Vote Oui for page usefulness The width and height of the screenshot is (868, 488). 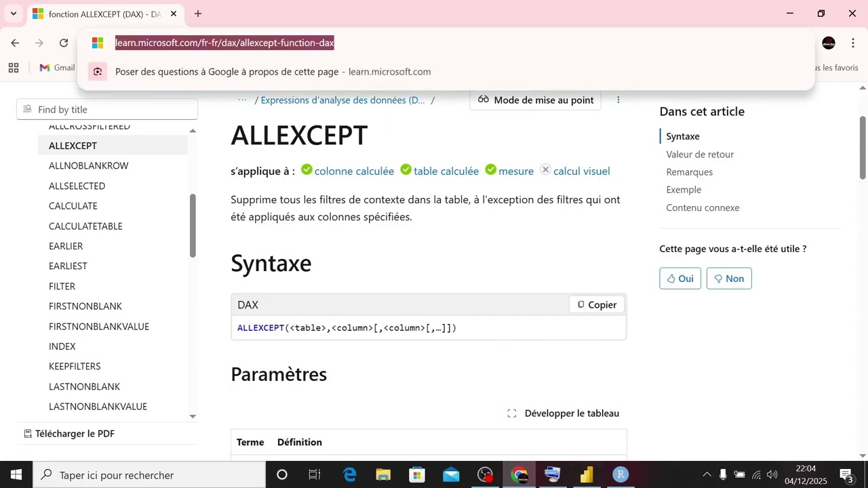[x=680, y=279]
